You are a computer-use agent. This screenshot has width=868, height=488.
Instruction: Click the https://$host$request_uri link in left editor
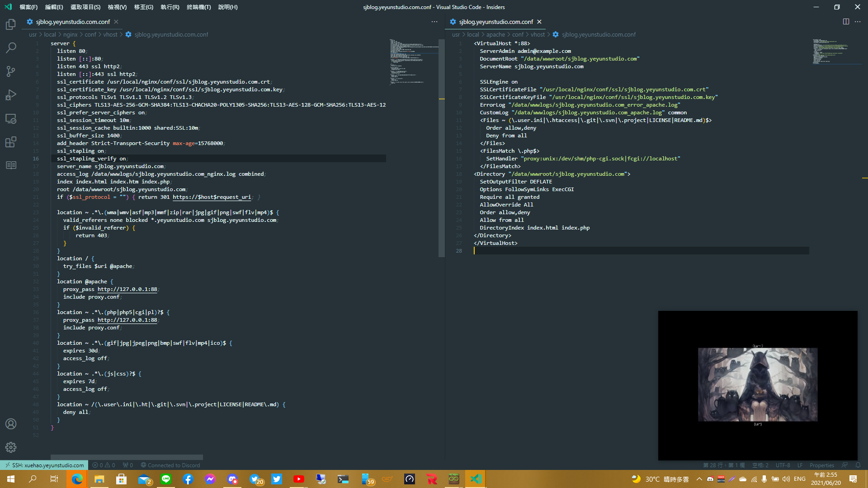pos(212,197)
